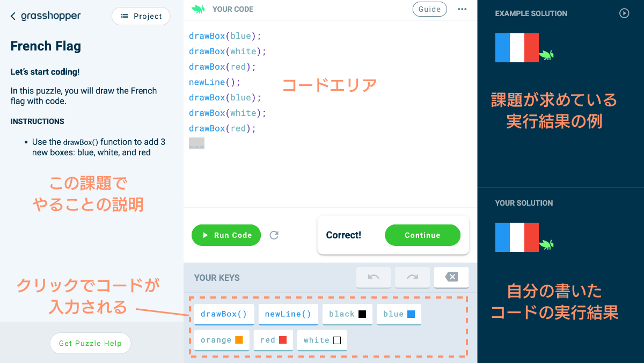
Task: Request help via Get Puzzle Help
Action: [x=90, y=343]
